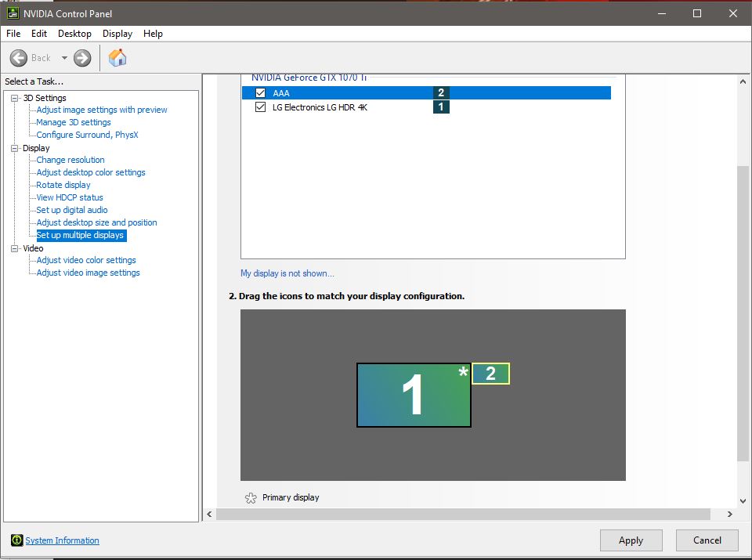The image size is (752, 560).
Task: Open Change resolution task
Action: pos(70,160)
